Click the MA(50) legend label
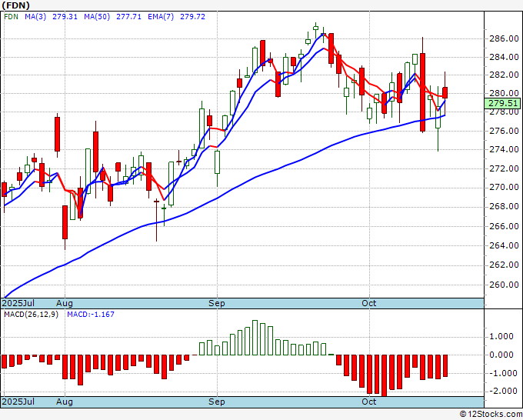Viewport: 523px width, 420px height. pos(97,17)
